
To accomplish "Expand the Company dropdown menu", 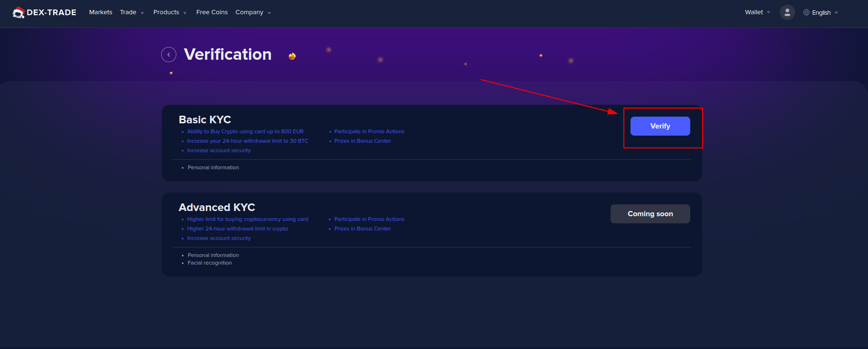I will click(253, 12).
